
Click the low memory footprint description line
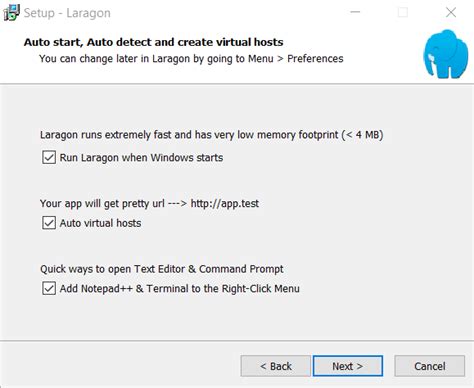pyautogui.click(x=211, y=135)
